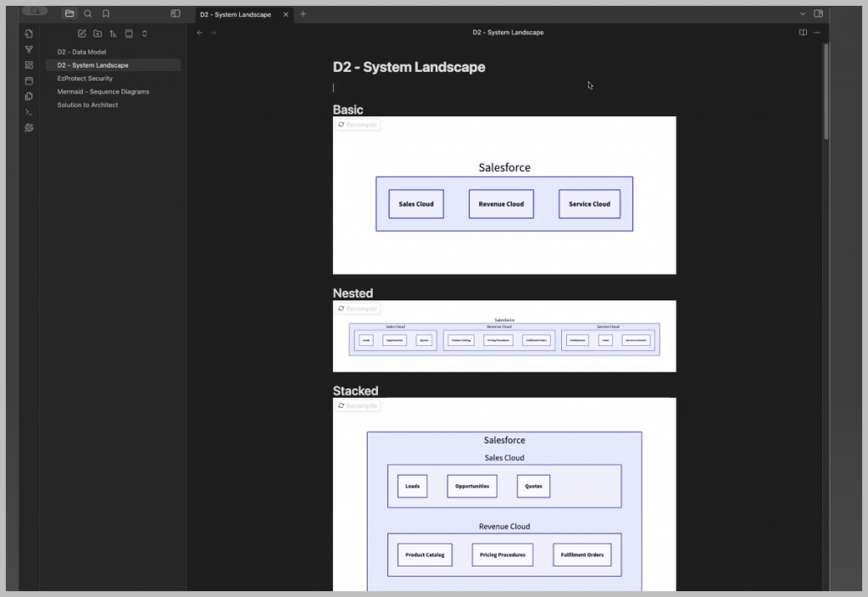Screen dimensions: 868x597
Task: Navigate forward with right arrow
Action: coord(213,33)
